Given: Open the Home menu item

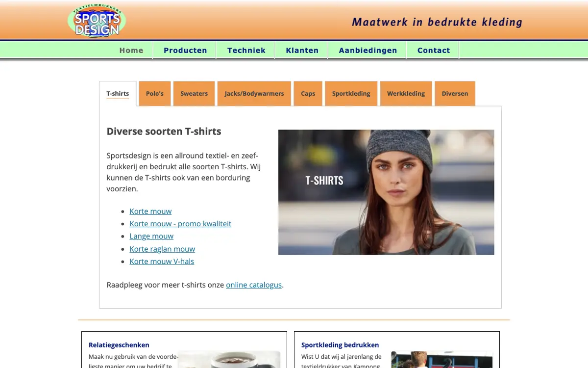Looking at the screenshot, I should [x=131, y=50].
